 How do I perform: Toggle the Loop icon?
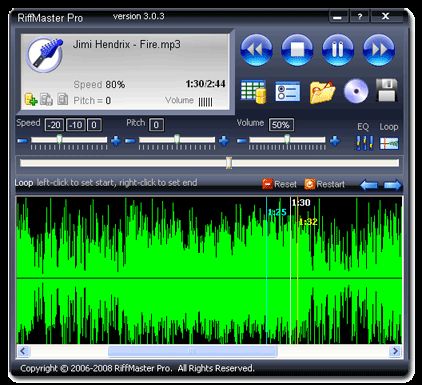(x=389, y=144)
